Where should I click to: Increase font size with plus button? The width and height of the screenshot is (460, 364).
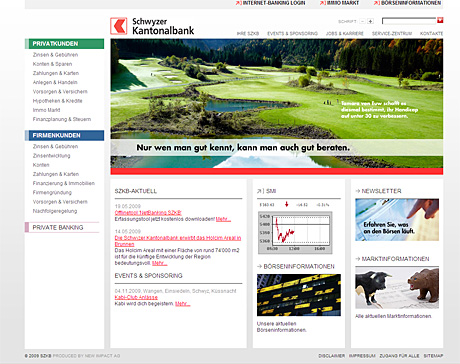click(x=370, y=21)
